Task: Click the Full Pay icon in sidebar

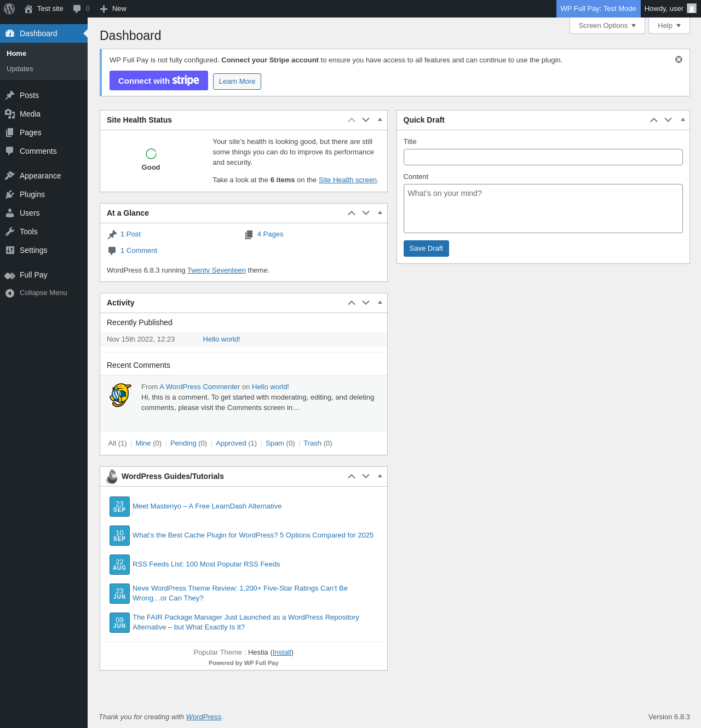Action: tap(10, 275)
